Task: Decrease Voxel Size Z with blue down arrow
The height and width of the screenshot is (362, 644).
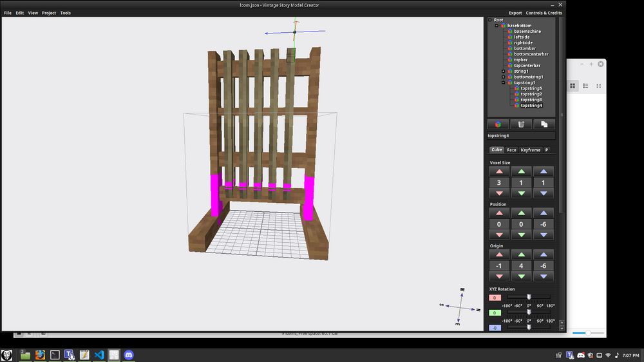Action: [x=544, y=194]
